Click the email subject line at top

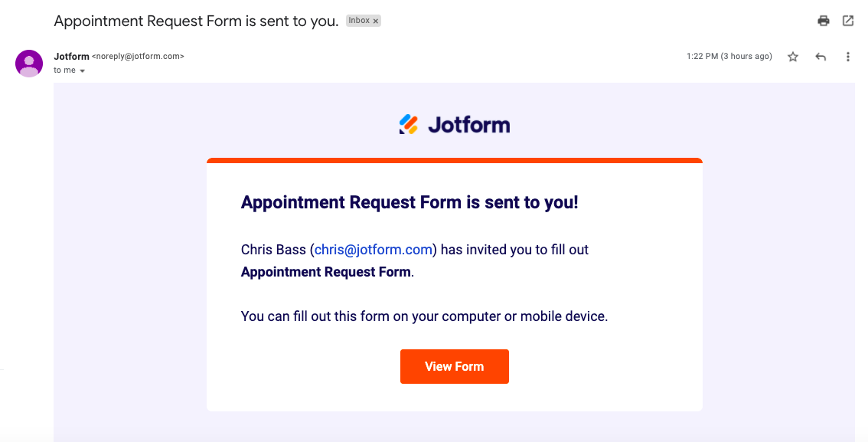tap(196, 21)
